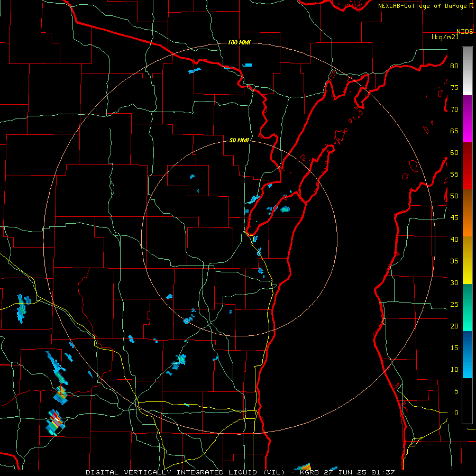Click the green radar echo east of the bay

pos(285,209)
